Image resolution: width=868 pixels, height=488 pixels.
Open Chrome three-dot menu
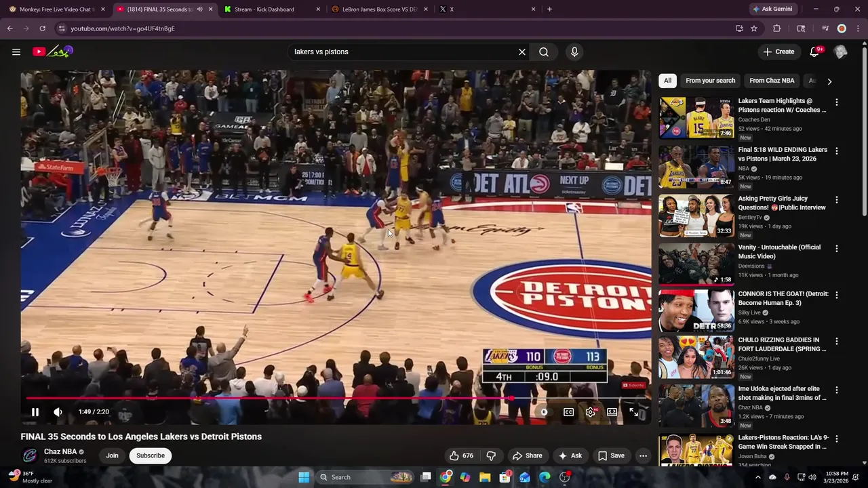[x=858, y=28]
